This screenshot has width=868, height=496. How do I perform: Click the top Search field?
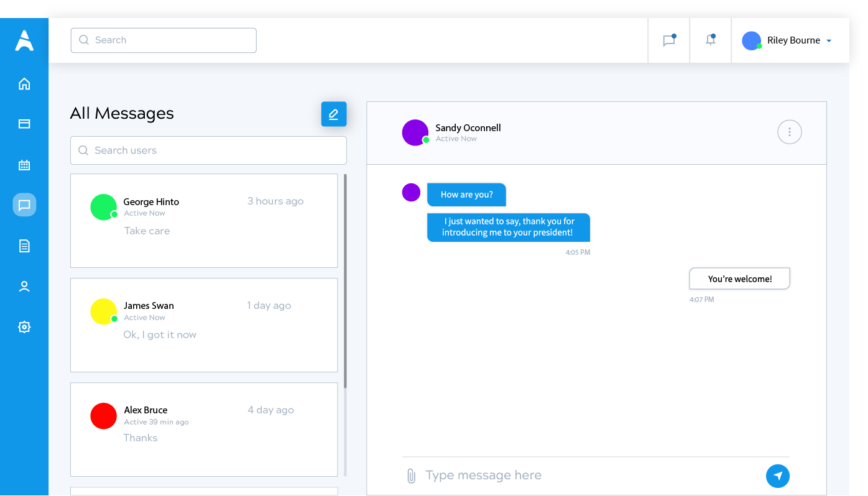point(164,40)
